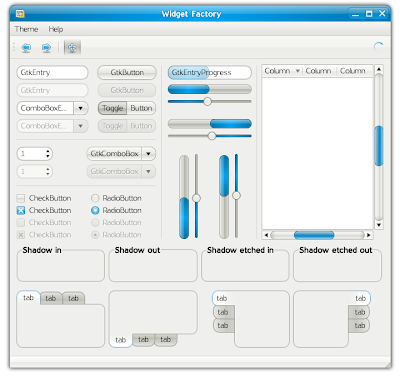
Task: Switch to third tab in bottom-tabbed notebook
Action: 166,339
